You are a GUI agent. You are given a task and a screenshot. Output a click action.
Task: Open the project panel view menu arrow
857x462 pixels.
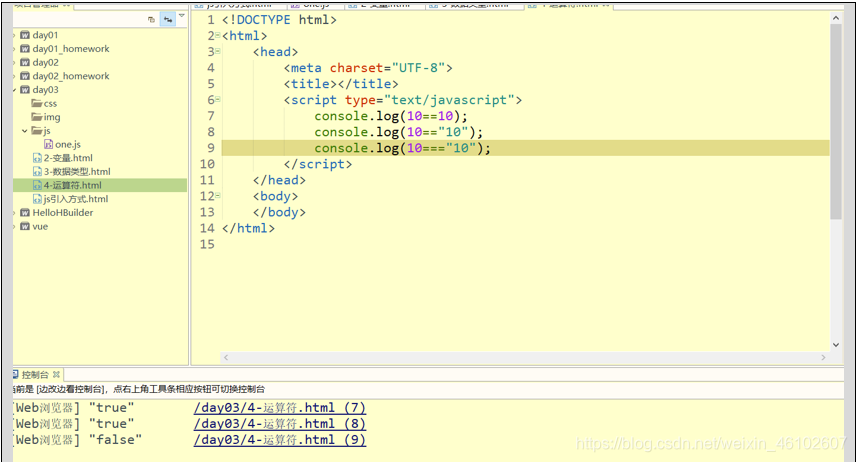[181, 16]
